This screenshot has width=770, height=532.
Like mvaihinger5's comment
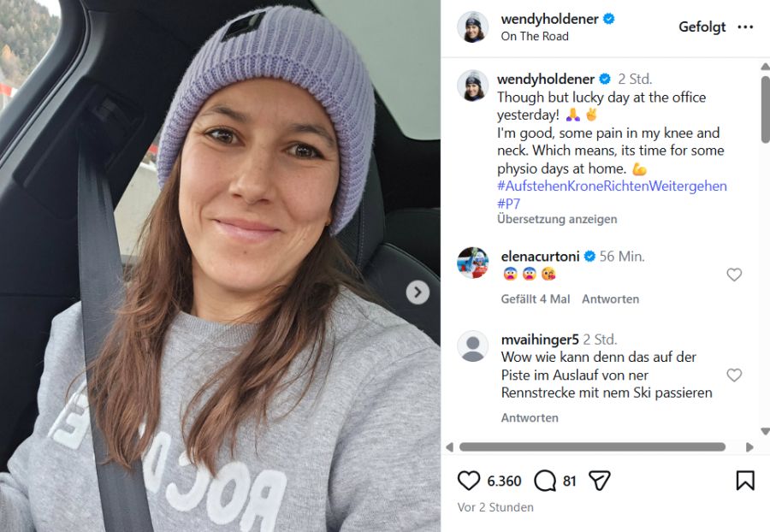pos(734,375)
